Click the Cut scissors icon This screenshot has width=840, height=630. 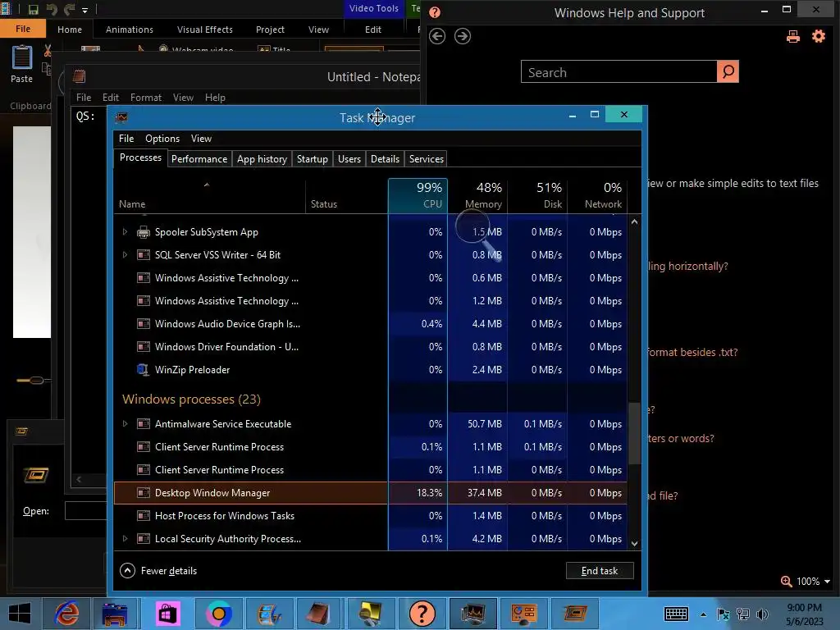point(48,51)
